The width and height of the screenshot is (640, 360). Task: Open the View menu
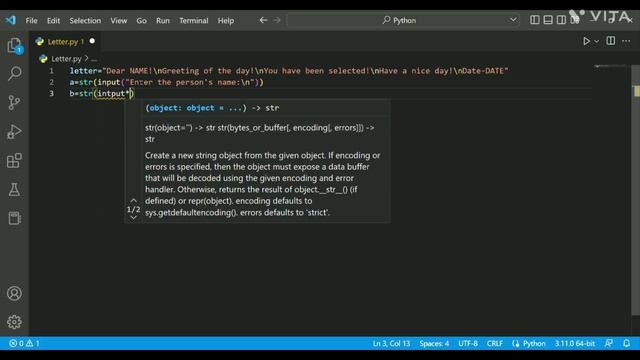[118, 20]
